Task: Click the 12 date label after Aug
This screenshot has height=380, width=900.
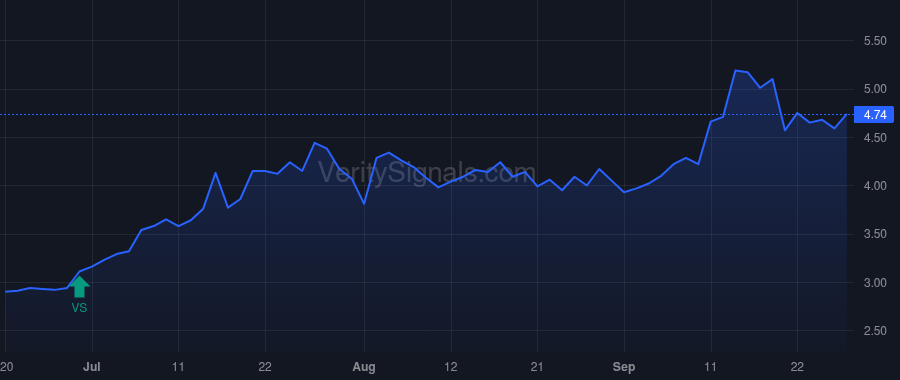Action: pos(451,367)
